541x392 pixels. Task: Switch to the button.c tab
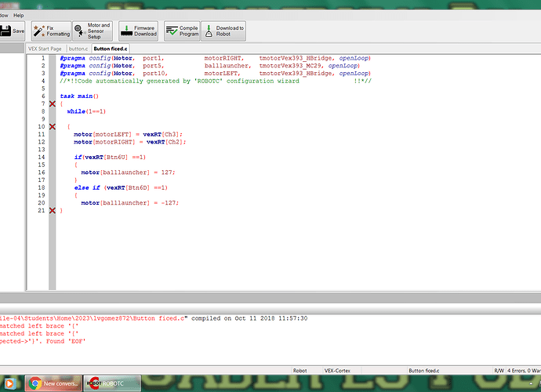78,49
